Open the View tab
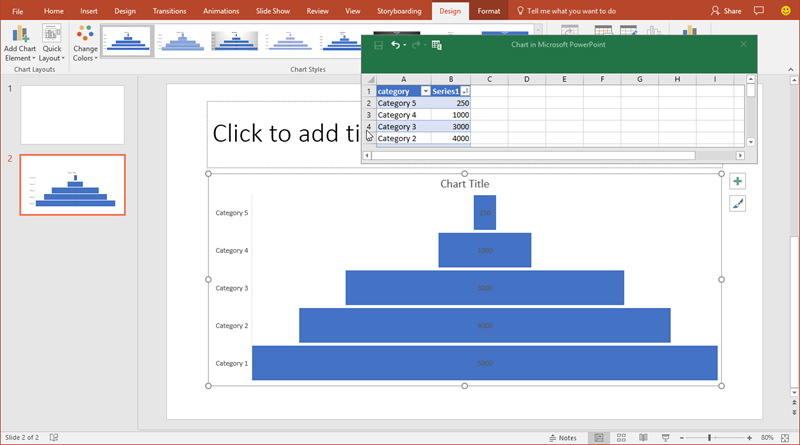 353,11
